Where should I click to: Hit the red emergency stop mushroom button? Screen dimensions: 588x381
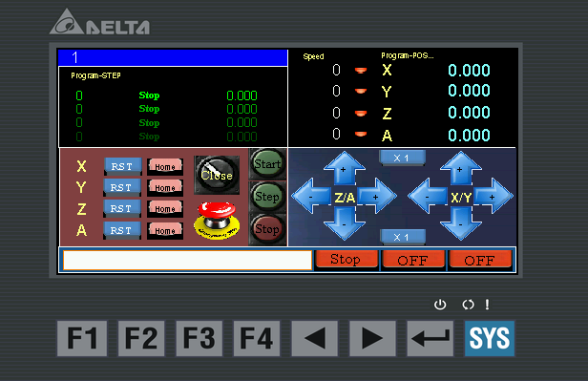[x=217, y=221]
